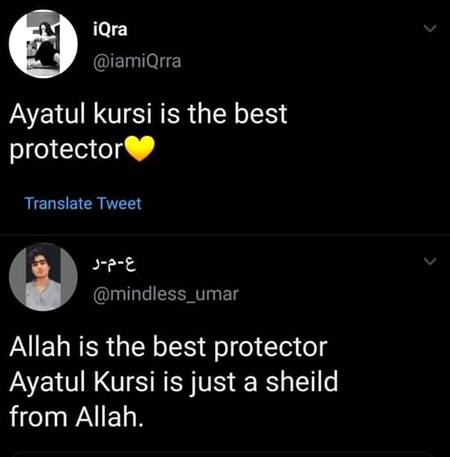Click the word 'sheild' in the reply

pos(302,382)
